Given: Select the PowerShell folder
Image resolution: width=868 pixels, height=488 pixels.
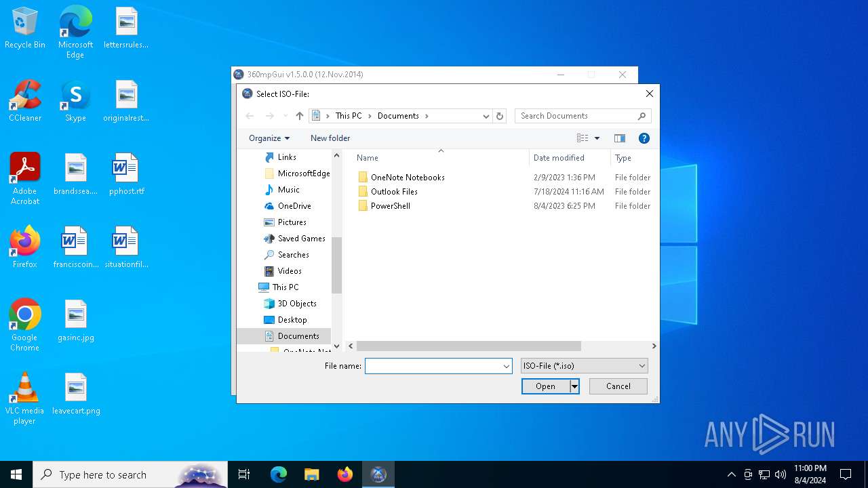Looking at the screenshot, I should tap(390, 206).
